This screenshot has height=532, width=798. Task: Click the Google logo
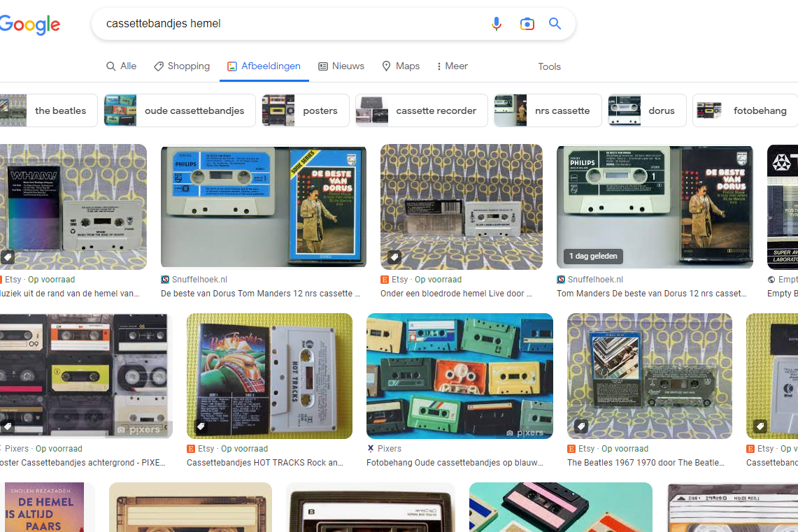(x=29, y=24)
